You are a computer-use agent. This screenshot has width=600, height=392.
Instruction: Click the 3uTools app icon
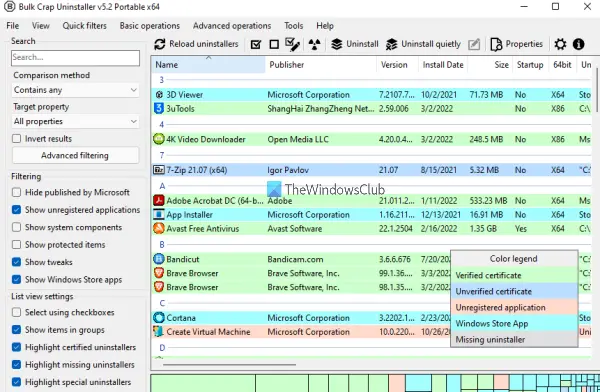pos(159,108)
